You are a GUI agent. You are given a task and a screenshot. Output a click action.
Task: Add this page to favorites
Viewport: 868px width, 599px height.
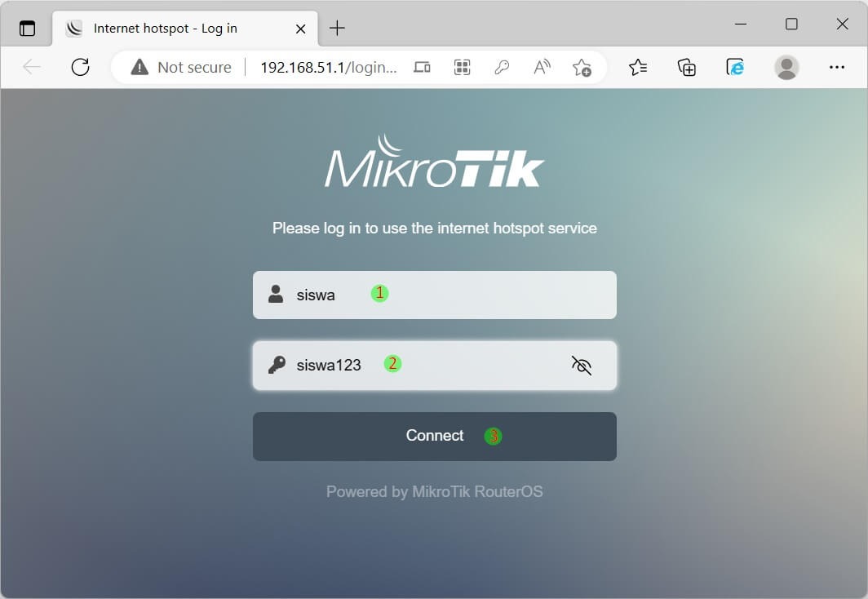click(582, 67)
